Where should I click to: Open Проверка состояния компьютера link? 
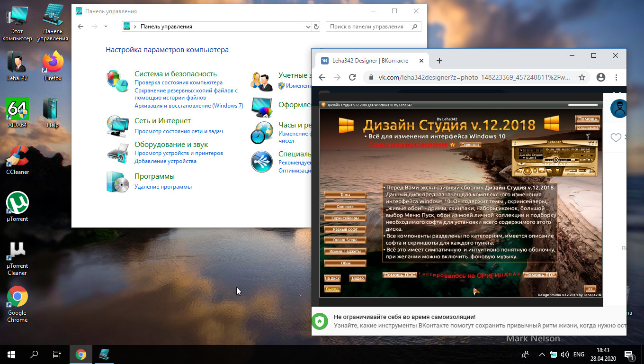tap(179, 82)
